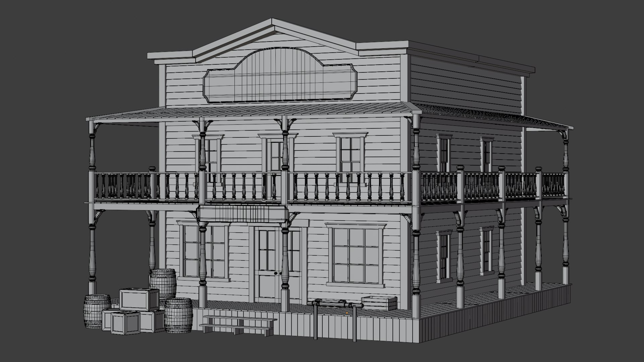Select the wooden trough box on the porch
The image size is (644, 362).
pos(379,303)
